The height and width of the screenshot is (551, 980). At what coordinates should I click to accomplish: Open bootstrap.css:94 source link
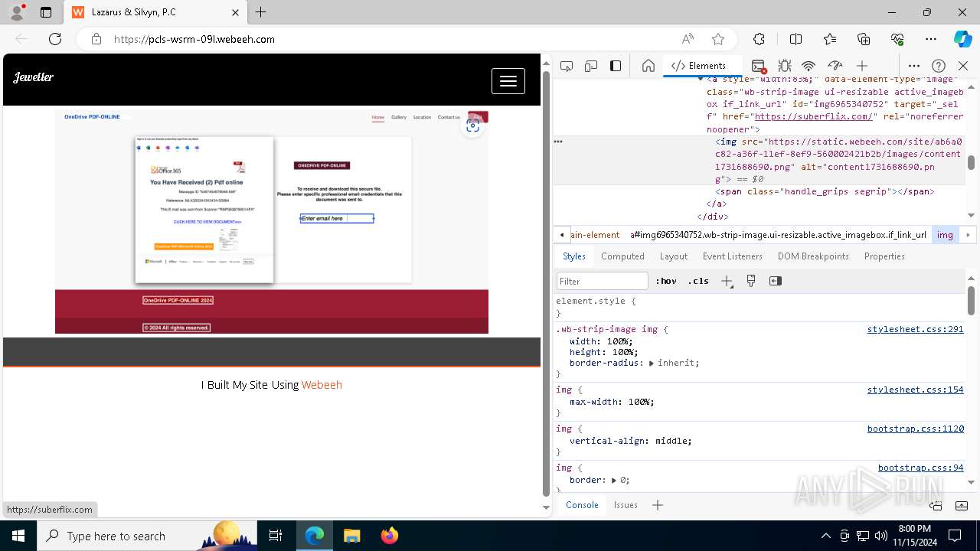[x=920, y=468]
